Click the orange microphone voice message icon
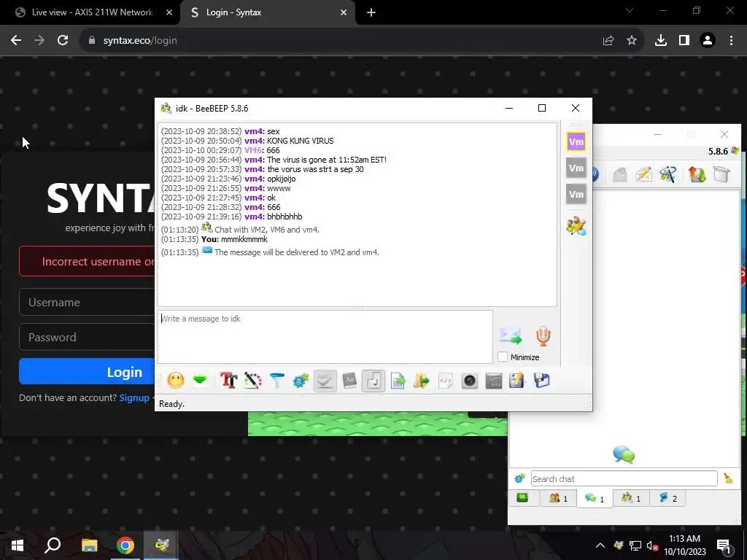 tap(543, 335)
